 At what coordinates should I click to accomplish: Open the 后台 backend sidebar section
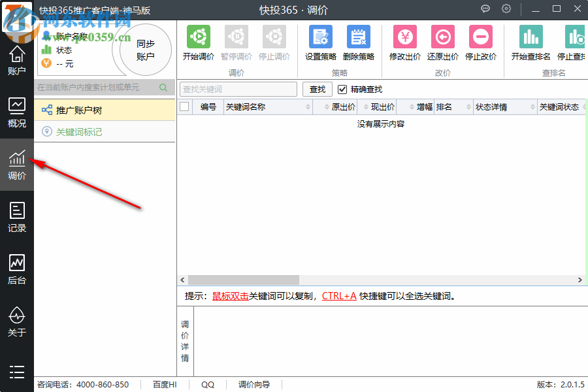(x=17, y=269)
